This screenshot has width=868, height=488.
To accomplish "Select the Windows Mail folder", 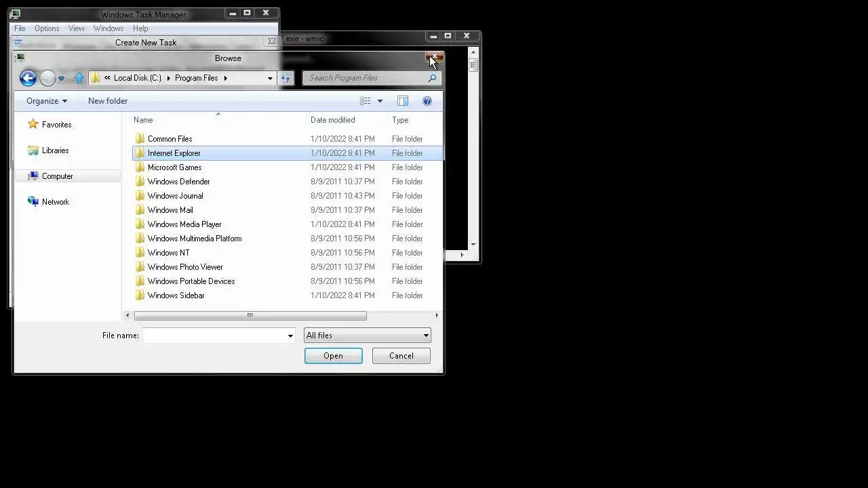I will (288, 210).
